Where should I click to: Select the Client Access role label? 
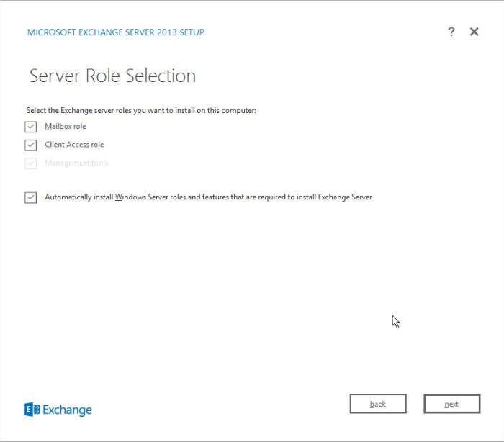[74, 145]
